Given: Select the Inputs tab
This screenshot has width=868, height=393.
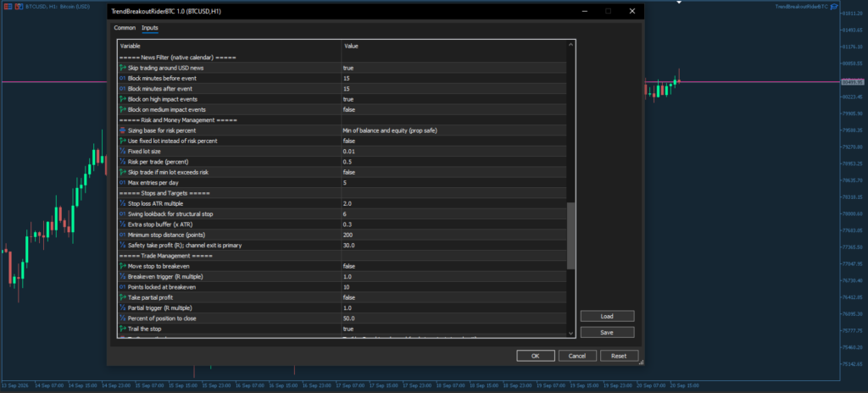Looking at the screenshot, I should 149,28.
